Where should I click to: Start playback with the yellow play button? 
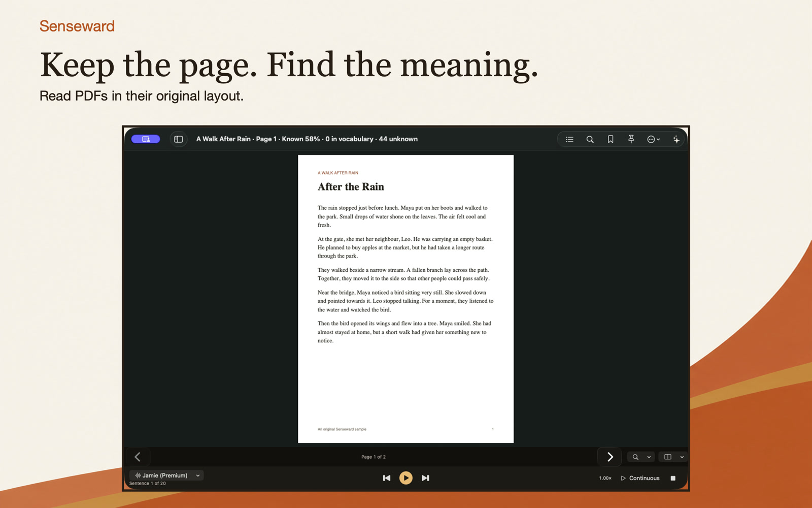[406, 478]
